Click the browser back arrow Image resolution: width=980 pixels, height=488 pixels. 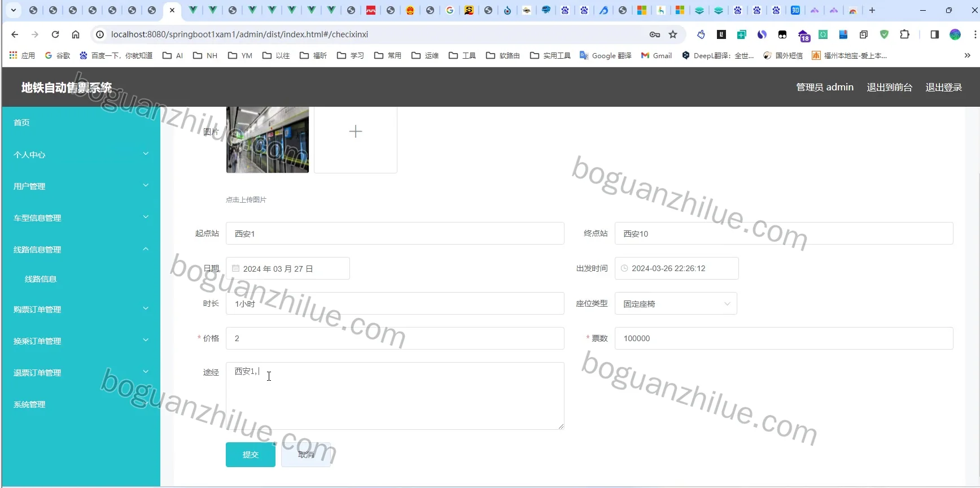click(x=15, y=34)
